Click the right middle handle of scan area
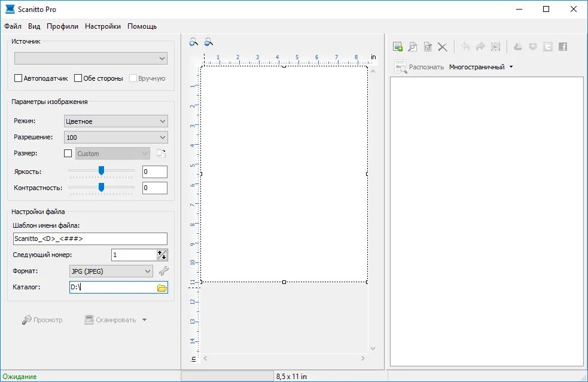 [367, 174]
